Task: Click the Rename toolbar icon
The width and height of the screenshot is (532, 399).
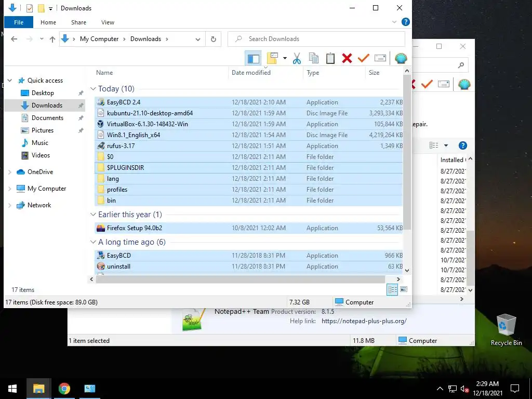Action: 380,58
